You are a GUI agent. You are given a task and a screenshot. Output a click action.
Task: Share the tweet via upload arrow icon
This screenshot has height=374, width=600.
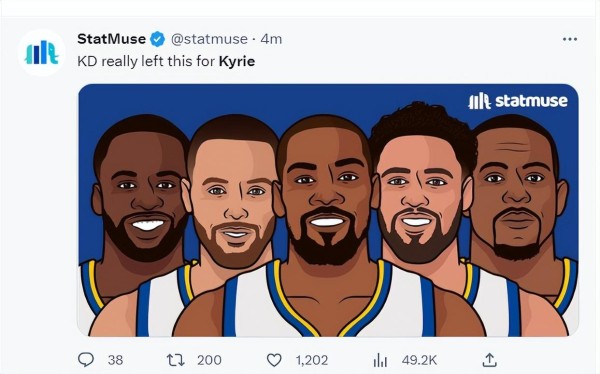pyautogui.click(x=489, y=360)
